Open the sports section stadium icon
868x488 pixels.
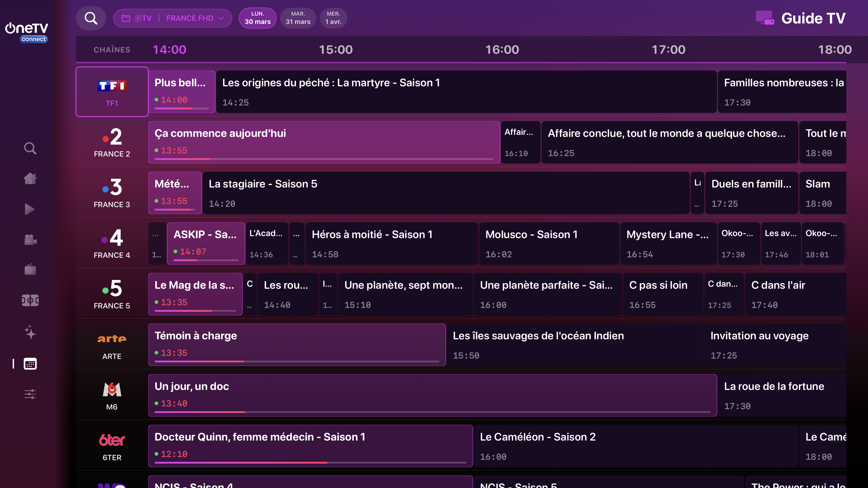[30, 300]
